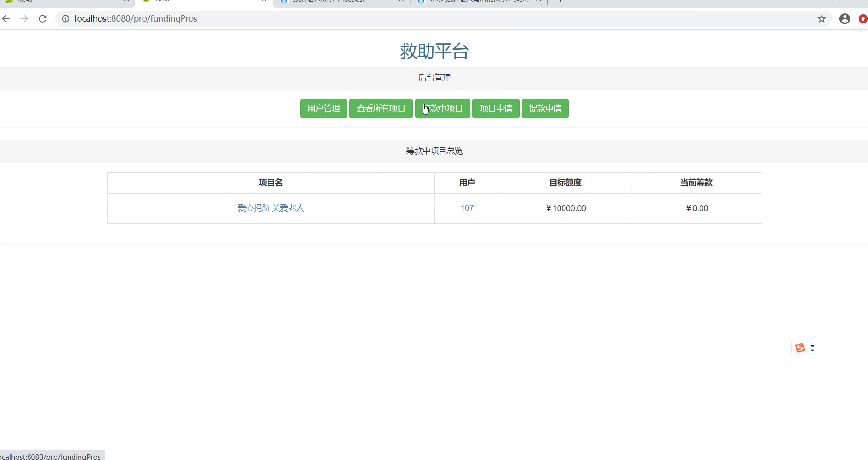The width and height of the screenshot is (868, 460).
Task: Click the 查看所有项目 button
Action: pyautogui.click(x=381, y=109)
